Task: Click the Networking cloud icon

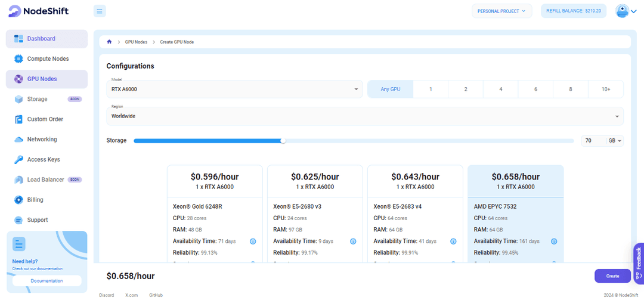Action: point(18,140)
